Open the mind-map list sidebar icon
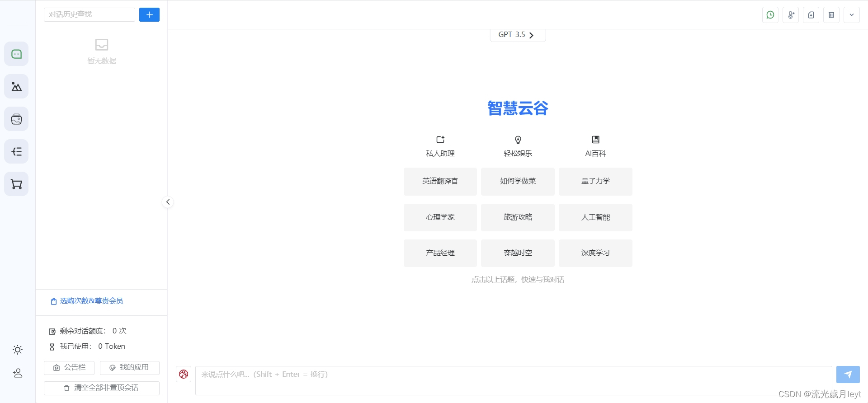 [x=16, y=152]
